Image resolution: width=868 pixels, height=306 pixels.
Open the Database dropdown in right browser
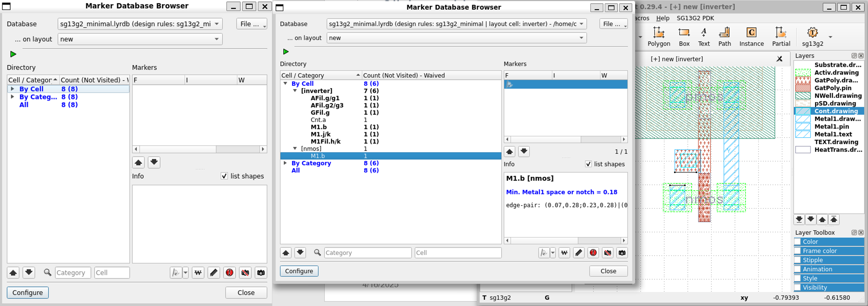pos(581,24)
